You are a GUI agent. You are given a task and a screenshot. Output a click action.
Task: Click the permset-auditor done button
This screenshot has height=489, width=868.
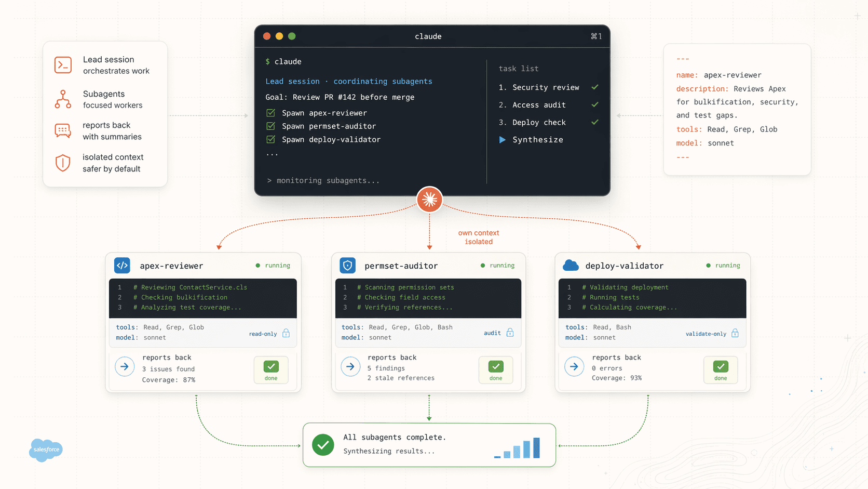[496, 370]
